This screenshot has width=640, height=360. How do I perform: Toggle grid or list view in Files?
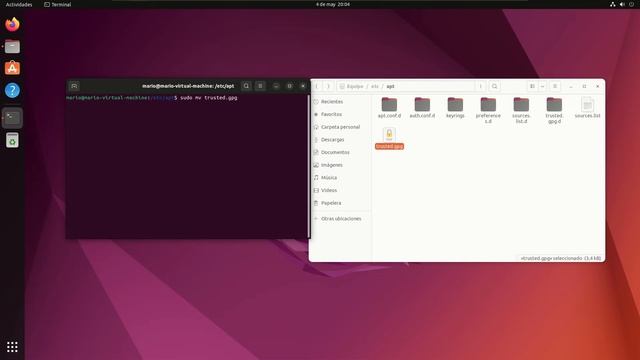pos(532,87)
